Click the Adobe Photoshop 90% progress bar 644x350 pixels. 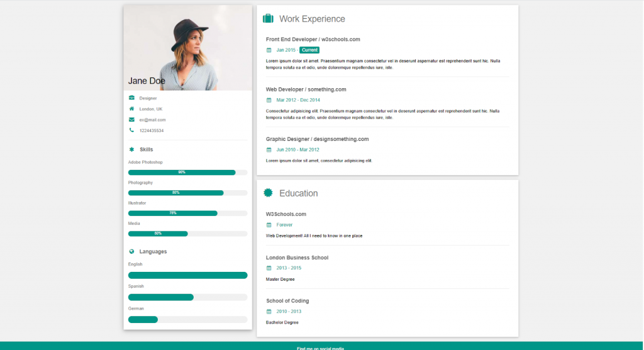tap(187, 172)
